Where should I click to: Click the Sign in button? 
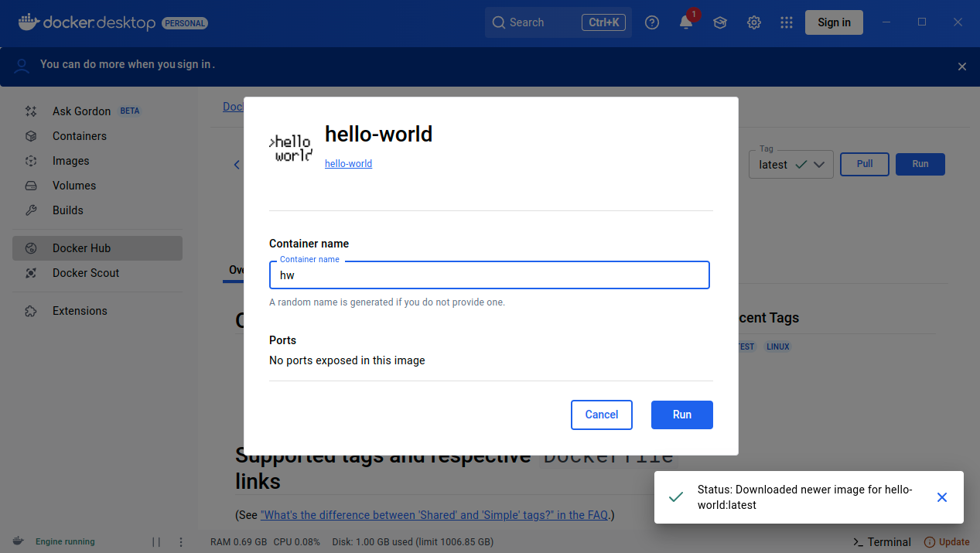[x=834, y=22]
